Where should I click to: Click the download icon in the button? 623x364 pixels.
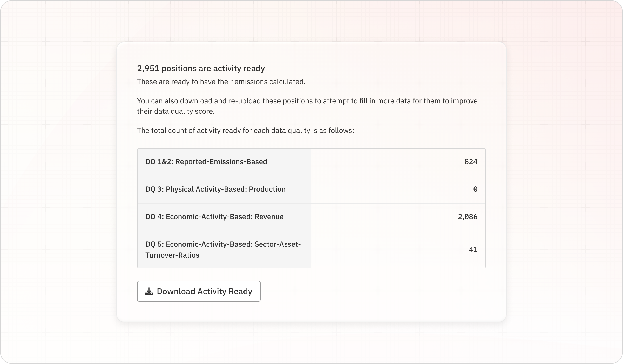point(149,291)
